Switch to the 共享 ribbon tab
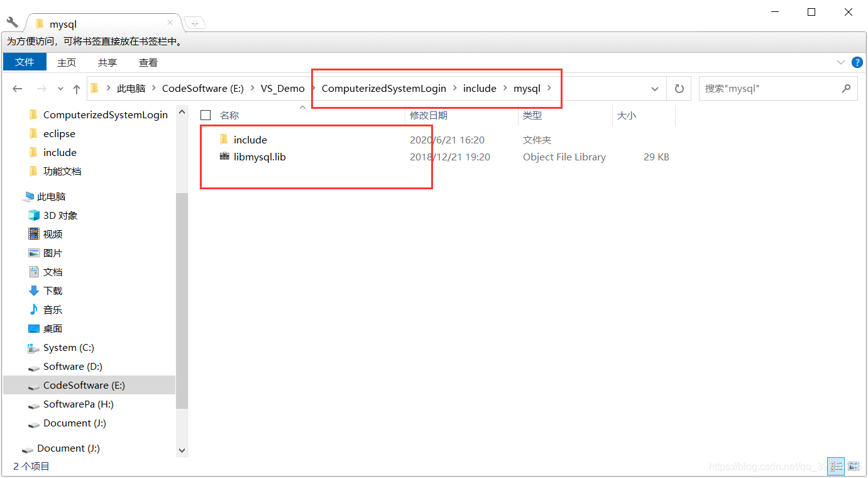Screen dimensions: 868x478 click(107, 62)
